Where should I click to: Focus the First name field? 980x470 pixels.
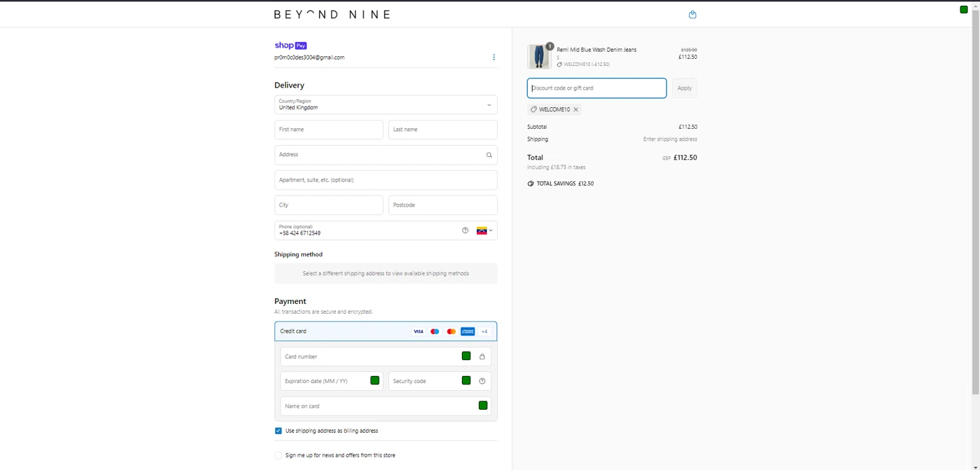[329, 129]
